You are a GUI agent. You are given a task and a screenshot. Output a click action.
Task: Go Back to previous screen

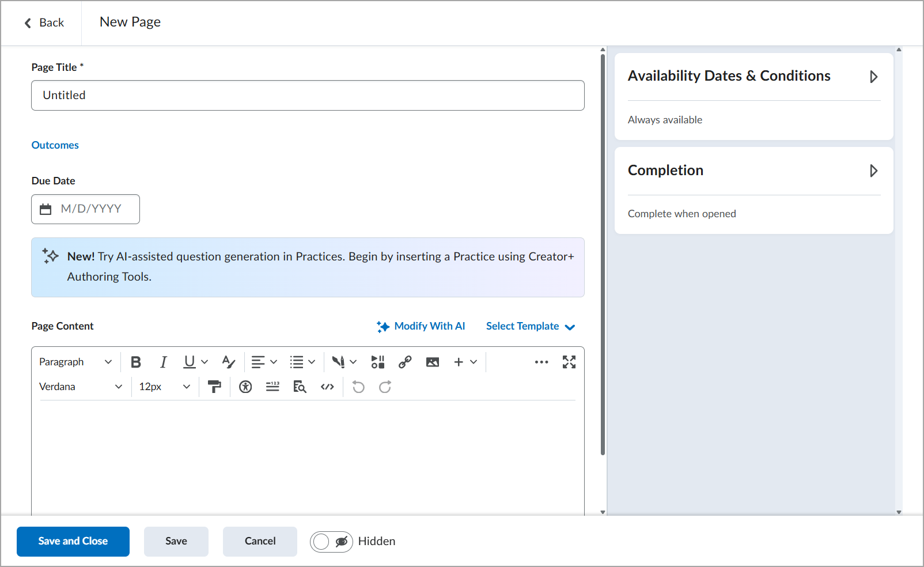[x=44, y=23]
